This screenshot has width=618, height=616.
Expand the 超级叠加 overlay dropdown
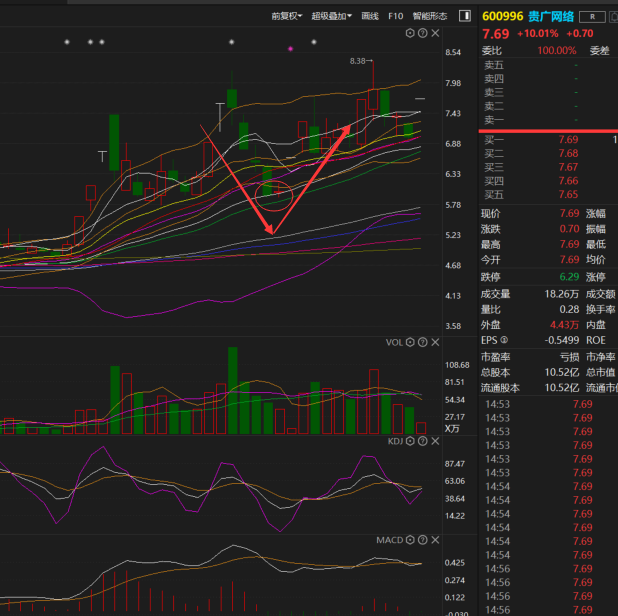tap(331, 16)
